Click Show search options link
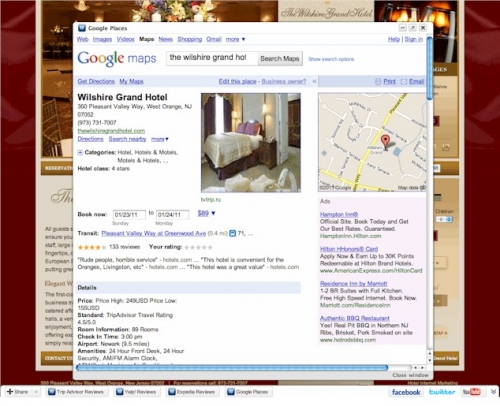The image size is (500, 406). pos(331,59)
